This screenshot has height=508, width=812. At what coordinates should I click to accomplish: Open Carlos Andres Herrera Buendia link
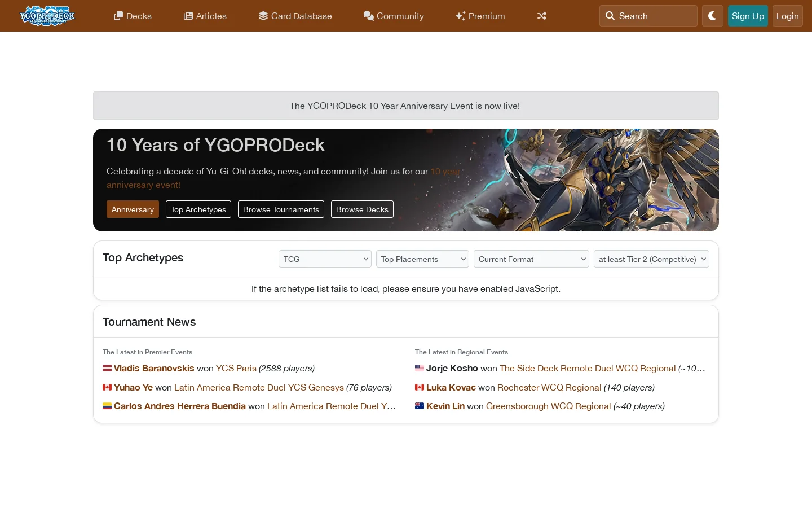click(180, 406)
